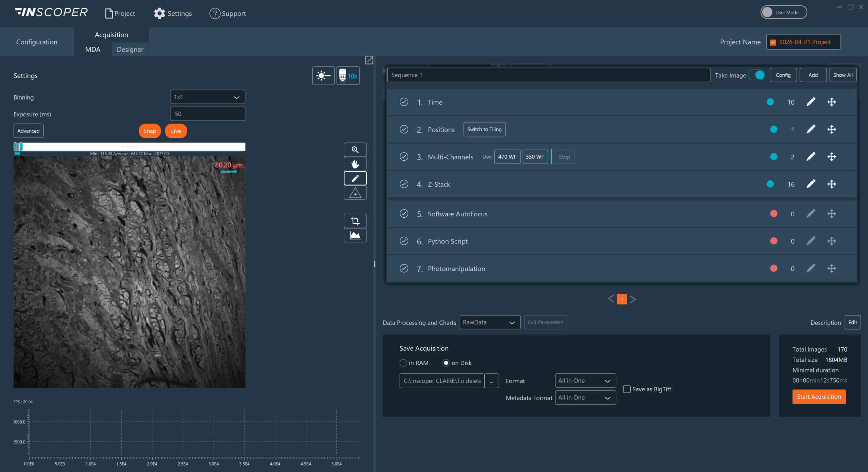Select the pan hand tool
Screen dimensions: 868x472
pyautogui.click(x=355, y=164)
